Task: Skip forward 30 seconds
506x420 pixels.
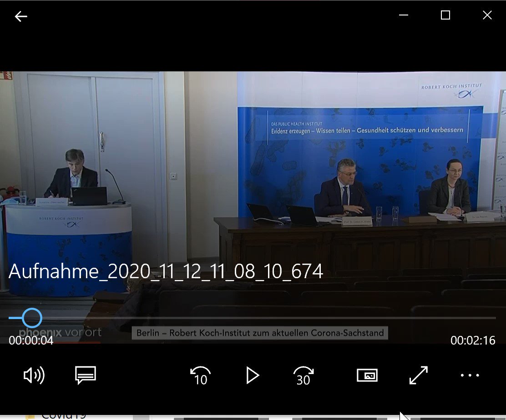Action: click(304, 375)
